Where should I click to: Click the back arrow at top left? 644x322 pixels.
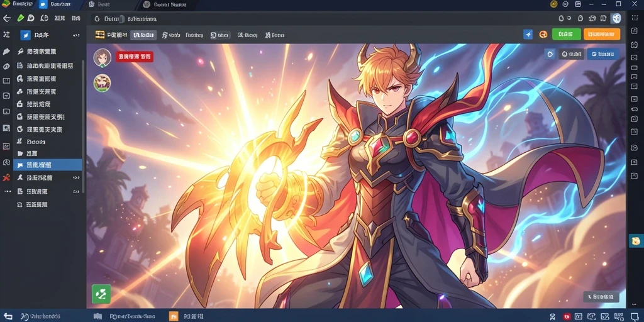[6, 18]
